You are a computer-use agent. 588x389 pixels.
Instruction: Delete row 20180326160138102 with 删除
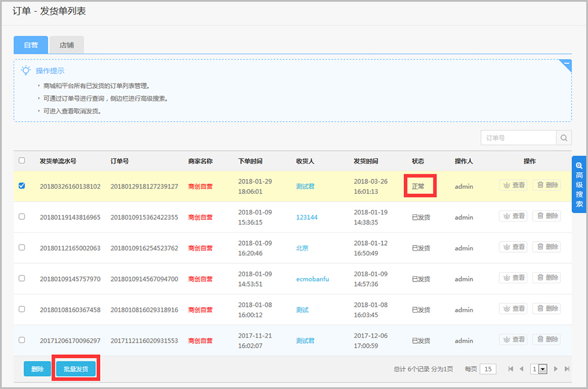tap(547, 185)
